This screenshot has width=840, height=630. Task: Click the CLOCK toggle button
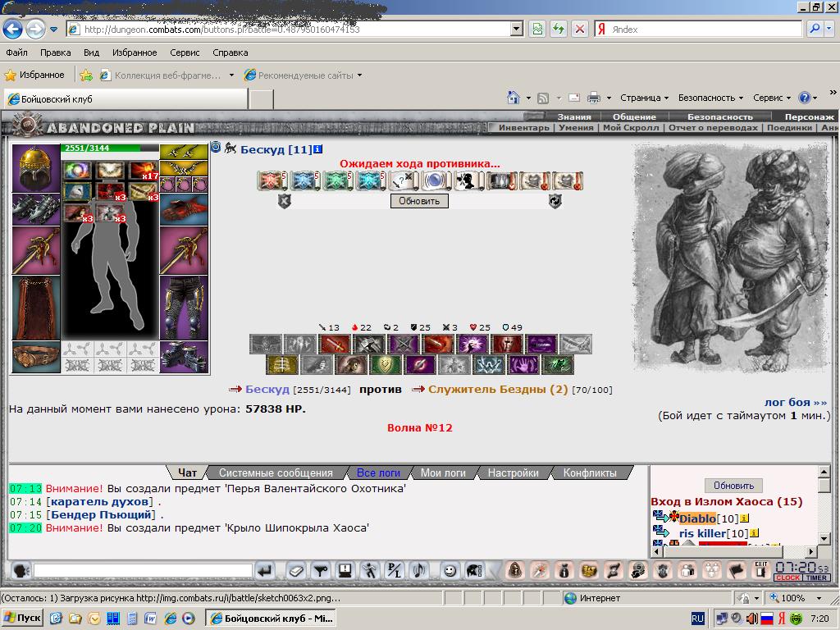click(x=788, y=577)
